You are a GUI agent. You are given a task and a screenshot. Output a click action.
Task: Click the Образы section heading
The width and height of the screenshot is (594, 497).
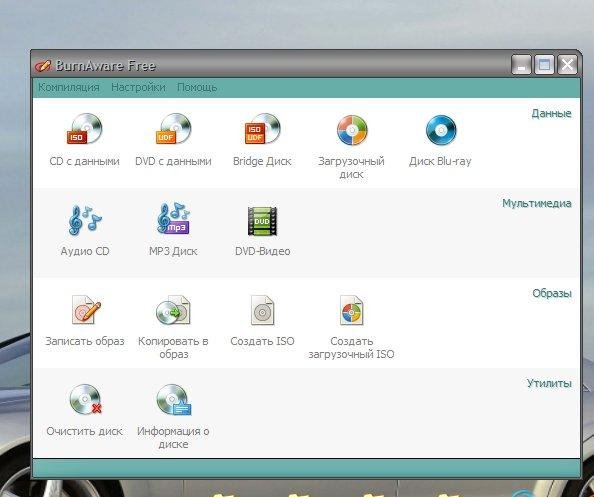tap(552, 294)
